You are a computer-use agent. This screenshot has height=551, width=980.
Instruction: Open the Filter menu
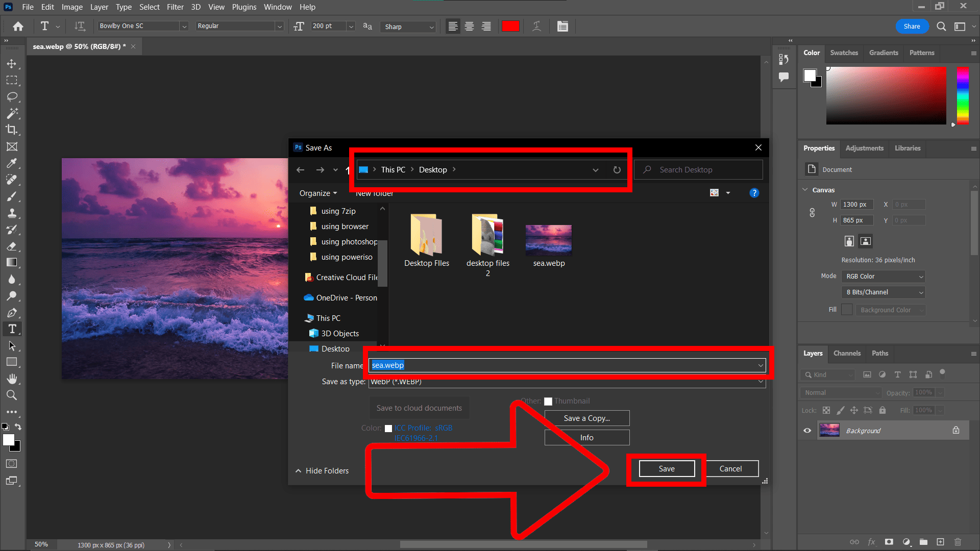click(x=175, y=7)
